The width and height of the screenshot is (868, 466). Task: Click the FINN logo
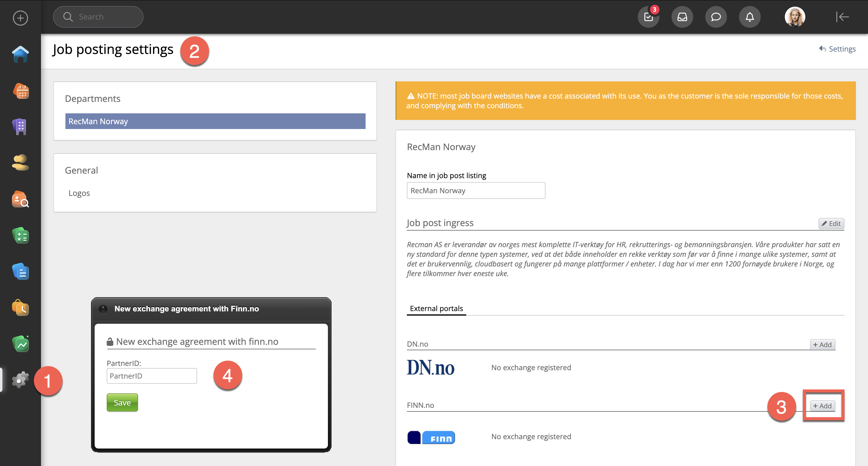click(x=431, y=437)
